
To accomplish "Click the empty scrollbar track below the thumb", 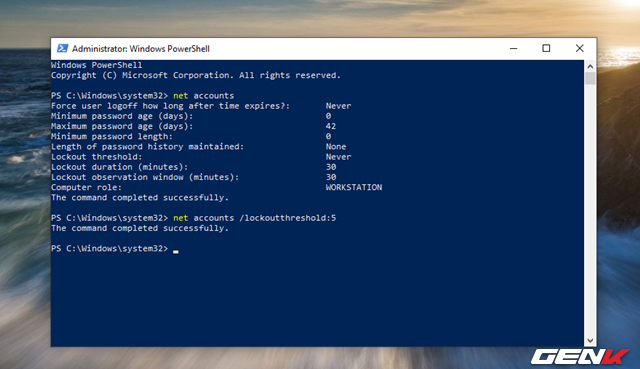I will point(590,210).
